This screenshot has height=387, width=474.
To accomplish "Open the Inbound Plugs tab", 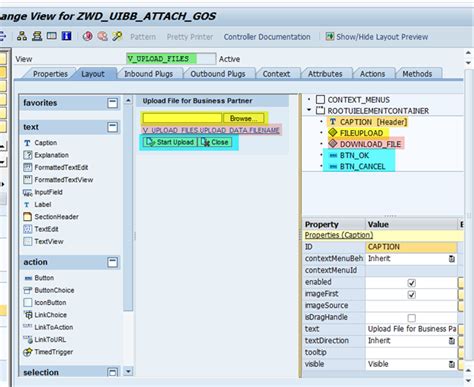I will pos(149,74).
